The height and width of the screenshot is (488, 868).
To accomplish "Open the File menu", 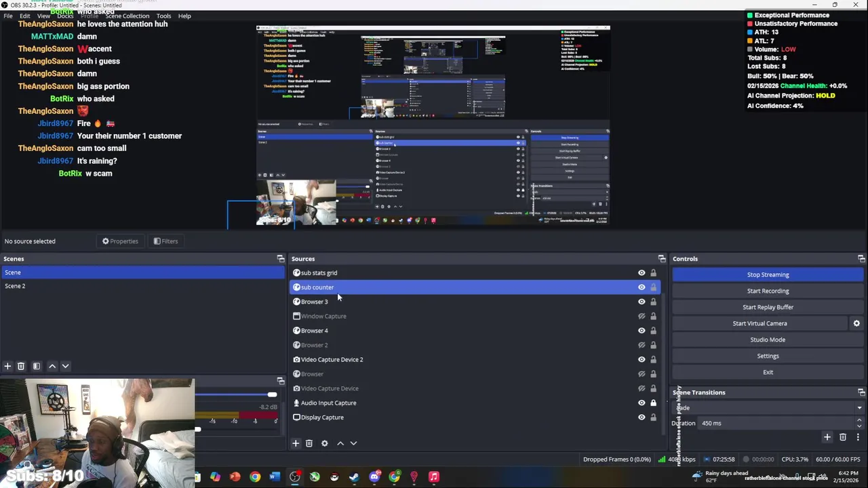I will pos(8,16).
